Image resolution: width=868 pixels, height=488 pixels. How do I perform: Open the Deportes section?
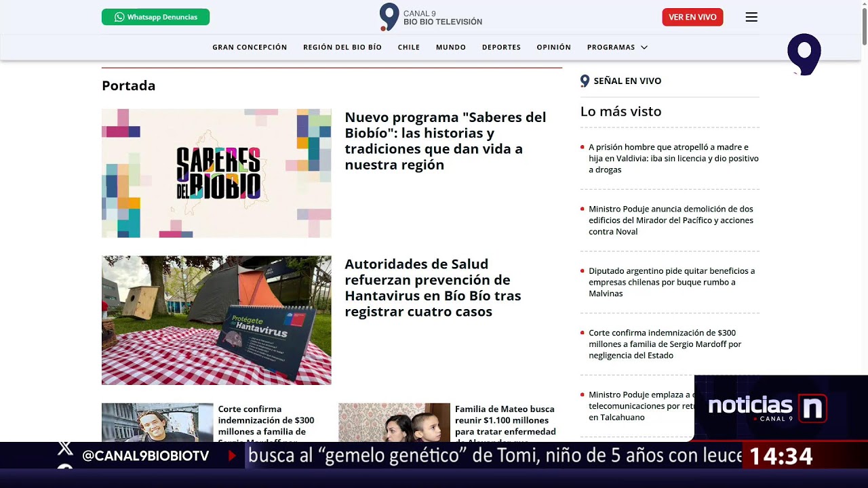[501, 47]
